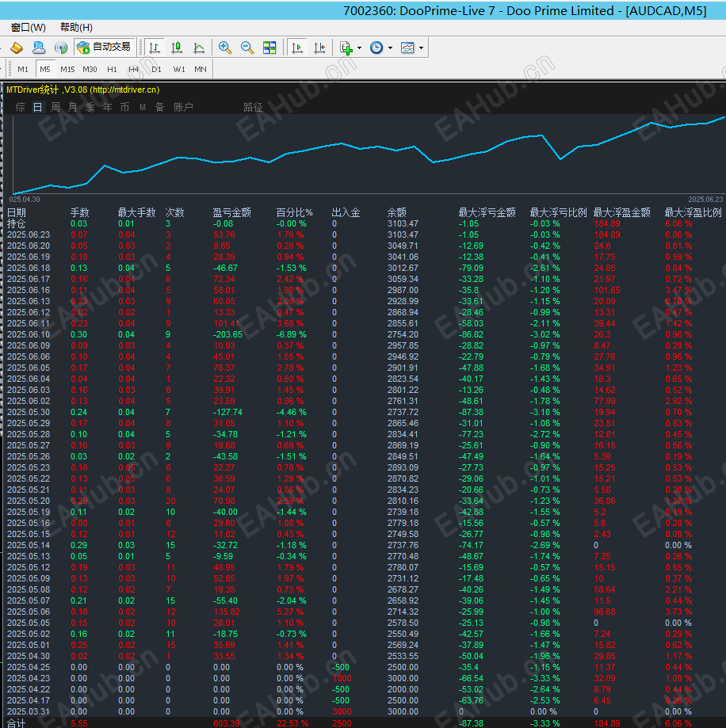The width and height of the screenshot is (726, 728).
Task: Click the zoom out magnifier icon
Action: tap(247, 48)
